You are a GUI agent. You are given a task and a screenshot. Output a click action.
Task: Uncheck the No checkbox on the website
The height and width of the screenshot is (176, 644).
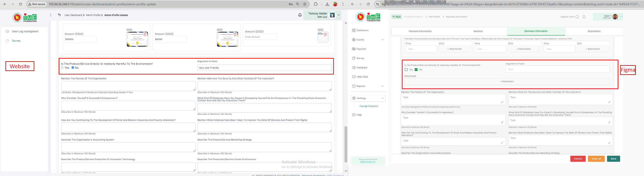(73, 68)
